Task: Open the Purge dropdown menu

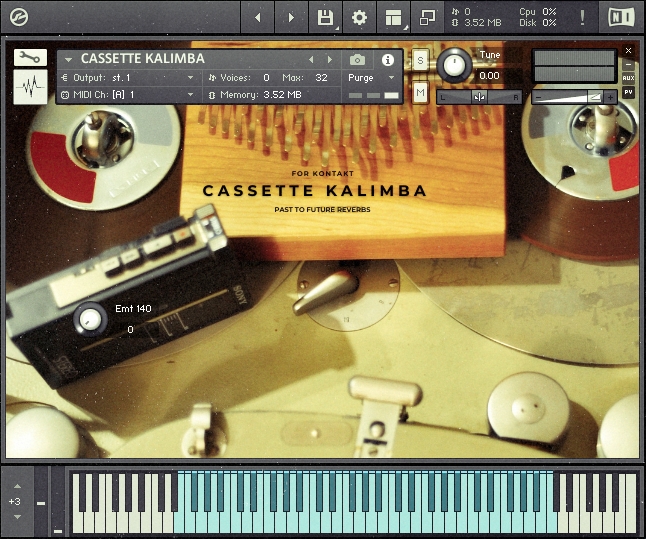Action: [x=372, y=77]
